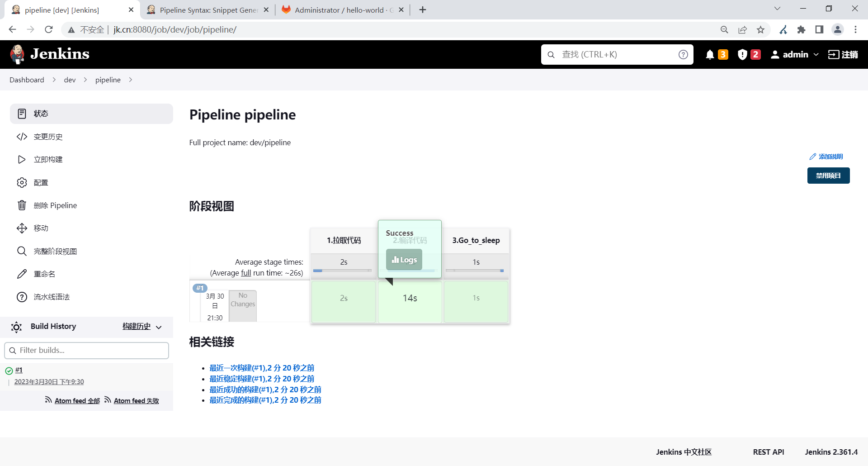Screen dimensions: 868x466
Task: Expand the dev breadcrumb chevron
Action: click(85, 80)
